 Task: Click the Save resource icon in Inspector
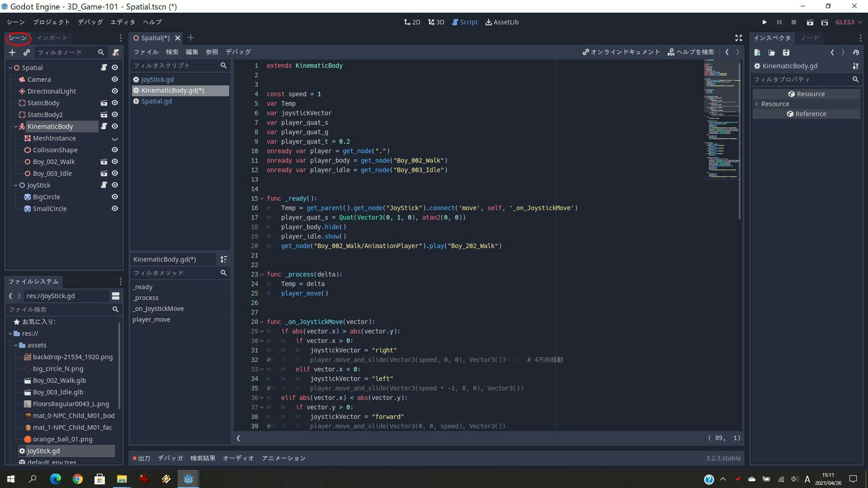tap(786, 52)
